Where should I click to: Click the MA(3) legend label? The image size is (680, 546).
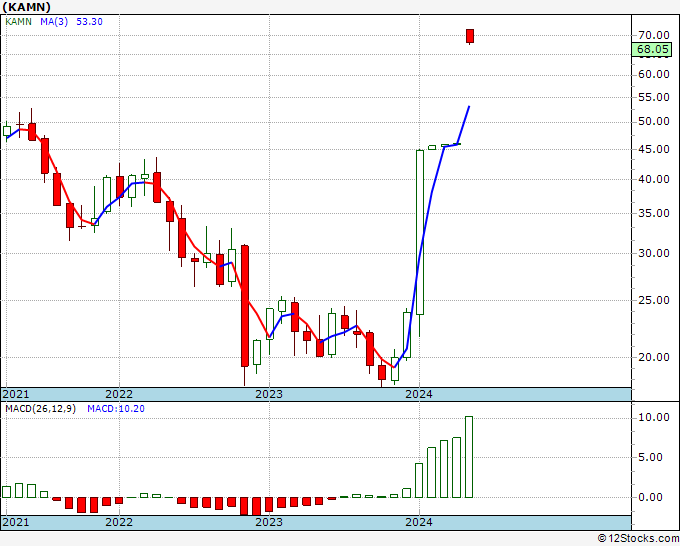coord(54,22)
